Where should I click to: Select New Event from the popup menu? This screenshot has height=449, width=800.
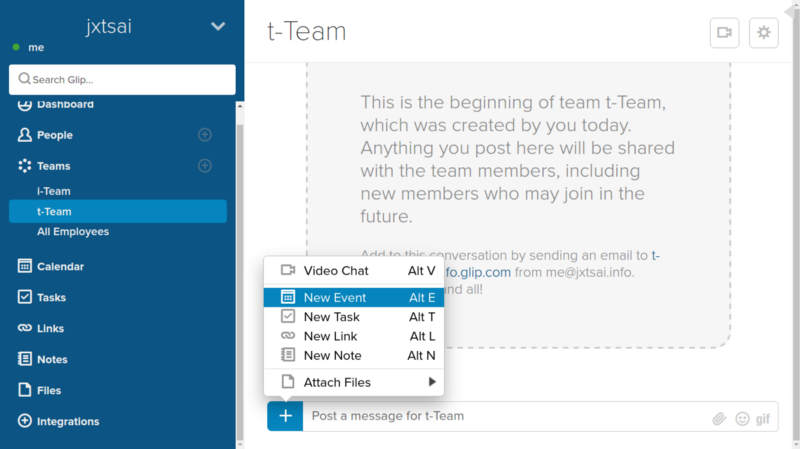pyautogui.click(x=354, y=297)
